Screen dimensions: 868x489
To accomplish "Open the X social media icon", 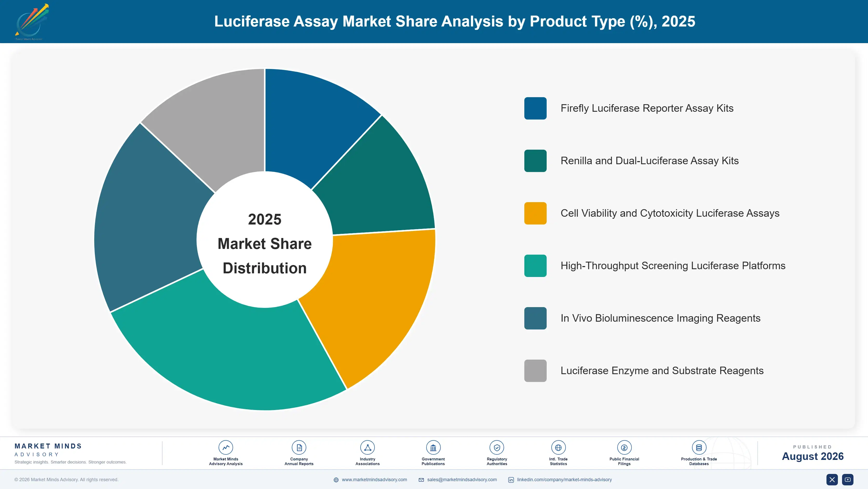I will 832,480.
